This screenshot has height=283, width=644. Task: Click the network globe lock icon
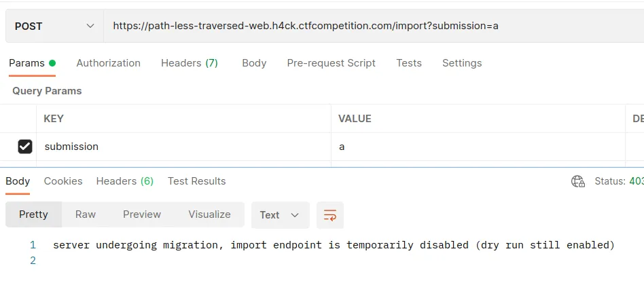pyautogui.click(x=578, y=181)
